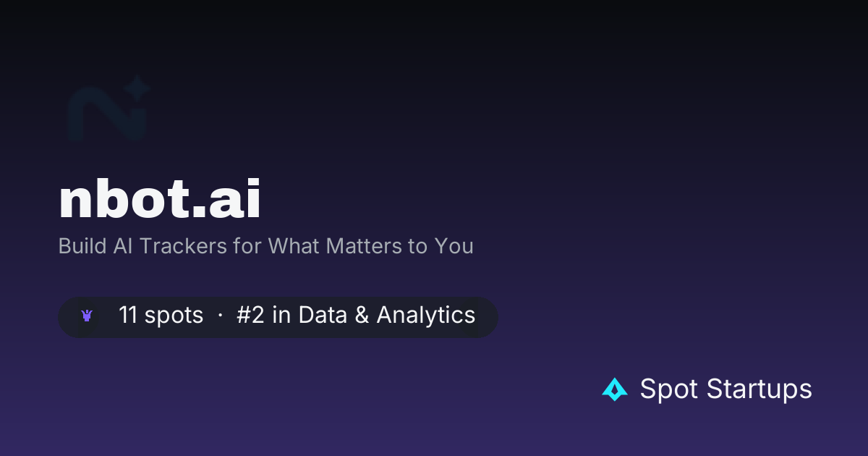868x456 pixels.
Task: Click the word "Startups" in the brand name
Action: point(759,389)
